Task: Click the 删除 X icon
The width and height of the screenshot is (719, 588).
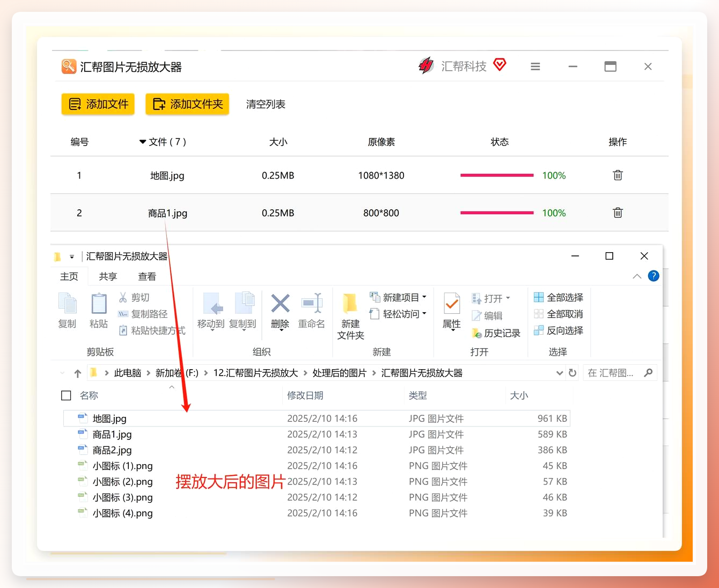Action: click(x=280, y=304)
